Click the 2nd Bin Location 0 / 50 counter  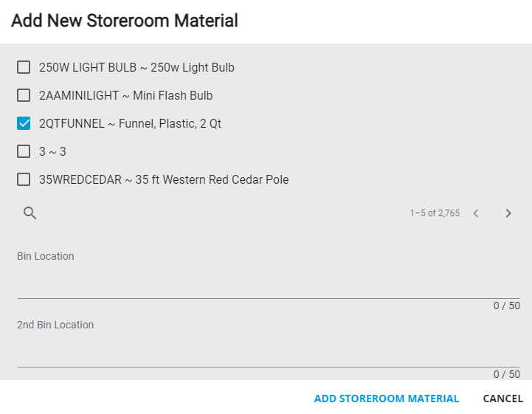coord(507,374)
